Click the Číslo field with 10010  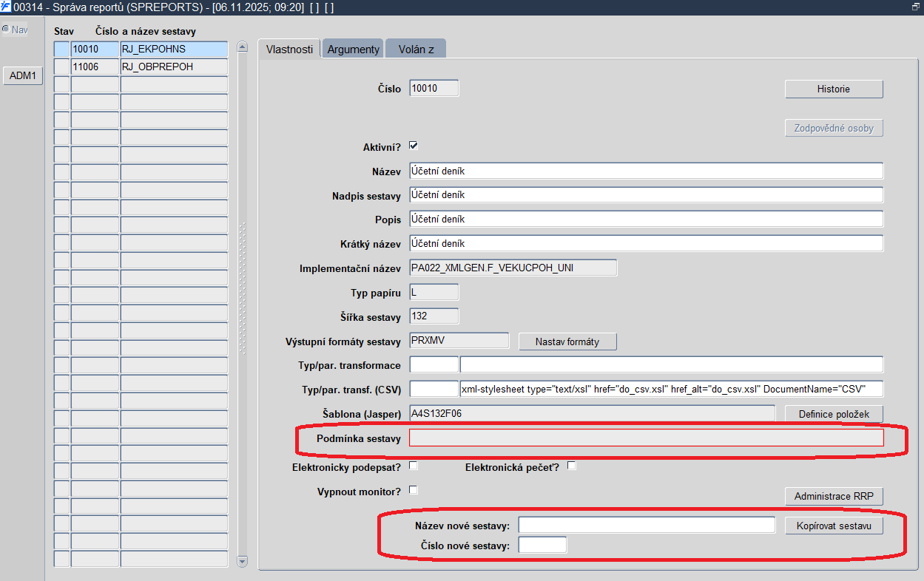[434, 88]
